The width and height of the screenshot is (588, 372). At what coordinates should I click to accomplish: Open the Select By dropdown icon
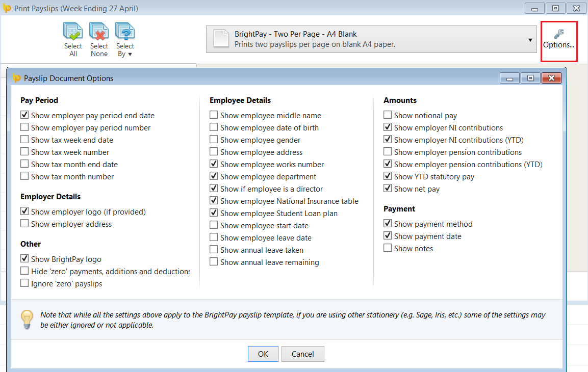pos(125,32)
